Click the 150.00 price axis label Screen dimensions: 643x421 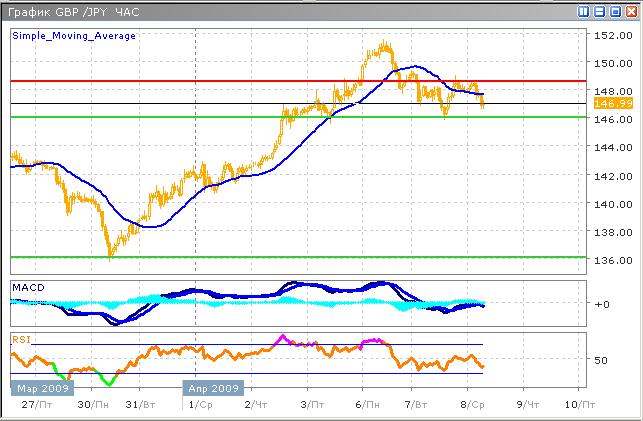[613, 63]
